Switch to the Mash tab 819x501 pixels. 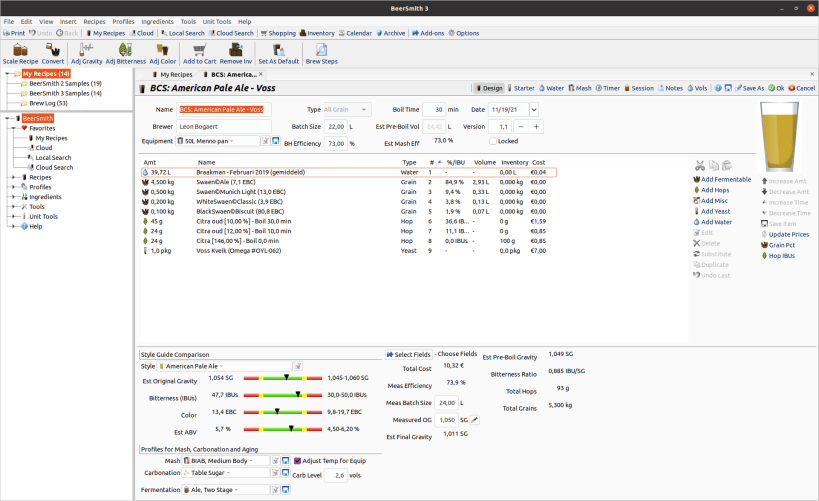(580, 88)
